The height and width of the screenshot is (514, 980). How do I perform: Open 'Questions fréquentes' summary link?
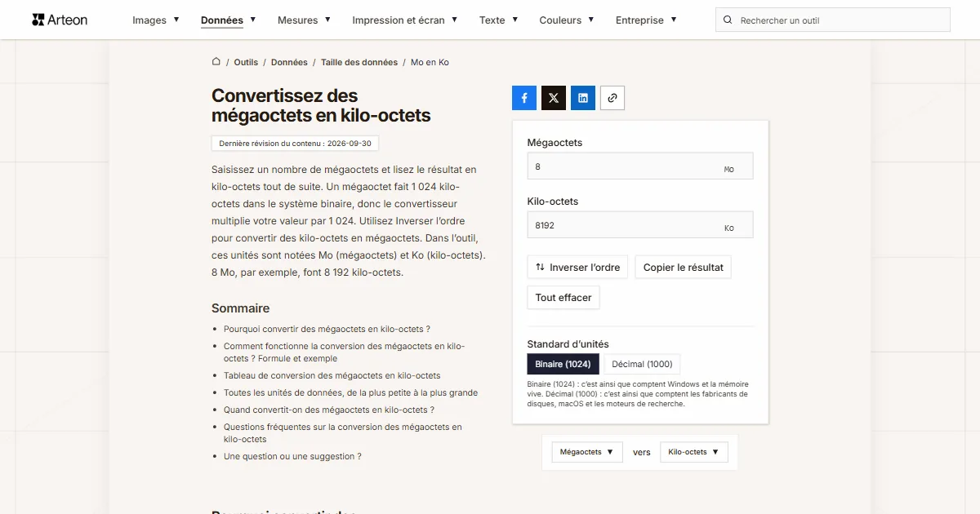(343, 433)
